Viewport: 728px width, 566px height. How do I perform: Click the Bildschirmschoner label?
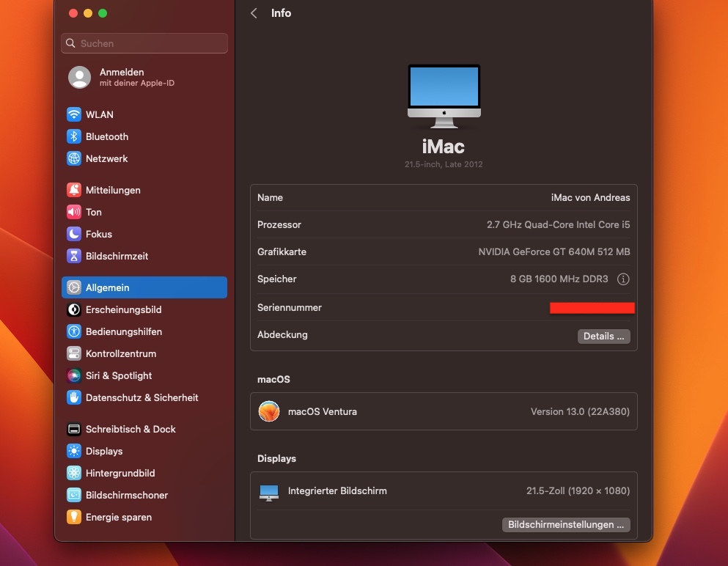[127, 495]
